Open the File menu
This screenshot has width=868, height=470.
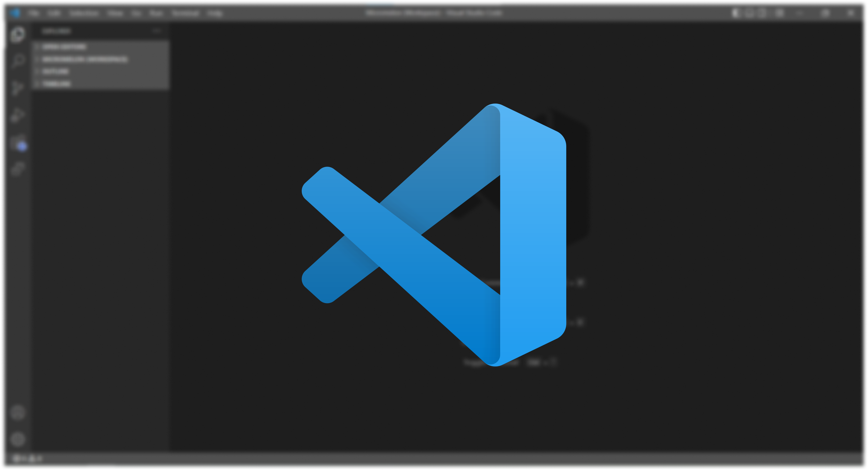point(33,13)
